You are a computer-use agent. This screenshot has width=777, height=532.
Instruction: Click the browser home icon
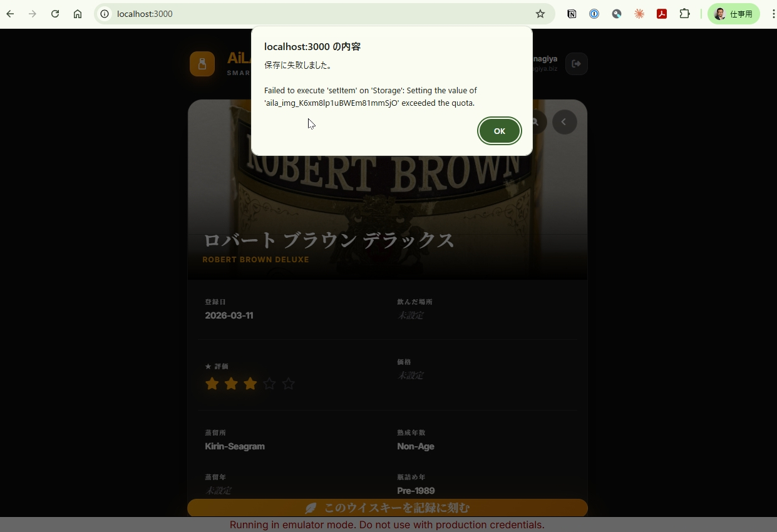[78, 13]
